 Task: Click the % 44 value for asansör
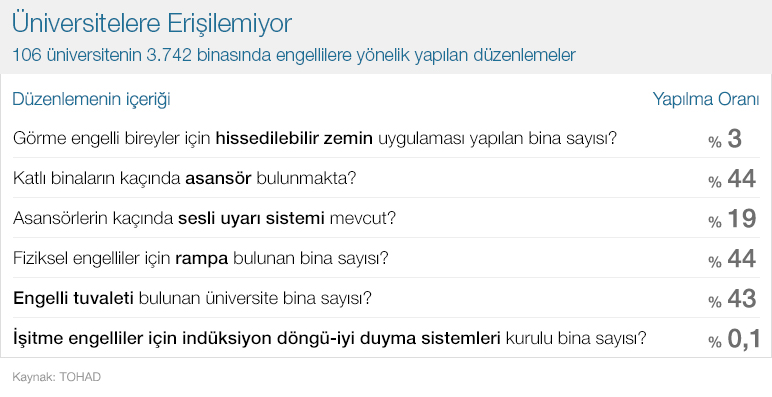pyautogui.click(x=732, y=179)
